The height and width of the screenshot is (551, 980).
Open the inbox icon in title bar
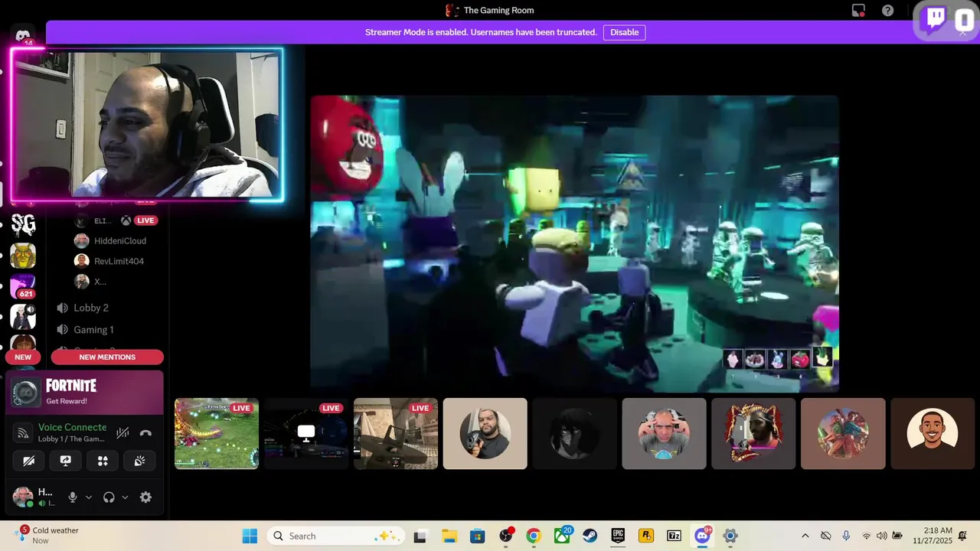(859, 11)
